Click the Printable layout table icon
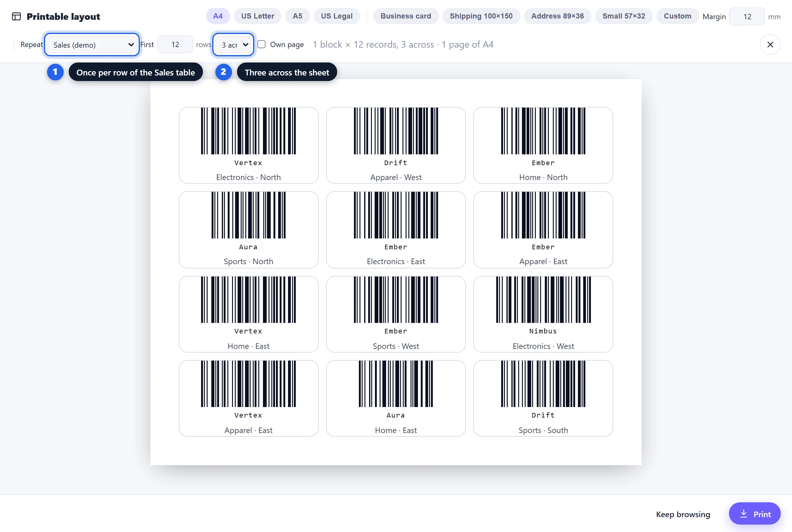 pyautogui.click(x=16, y=16)
